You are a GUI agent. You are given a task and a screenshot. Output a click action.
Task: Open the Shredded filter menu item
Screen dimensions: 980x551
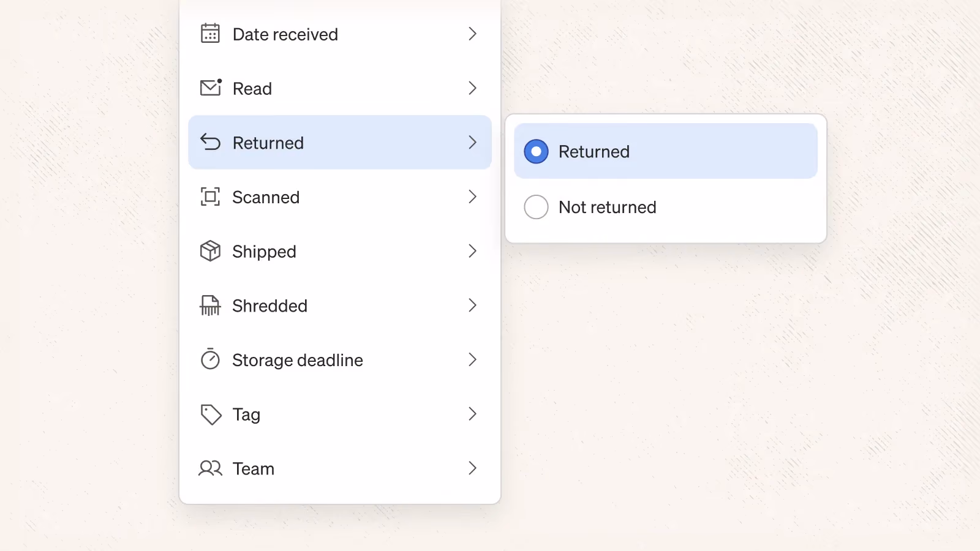coord(340,305)
